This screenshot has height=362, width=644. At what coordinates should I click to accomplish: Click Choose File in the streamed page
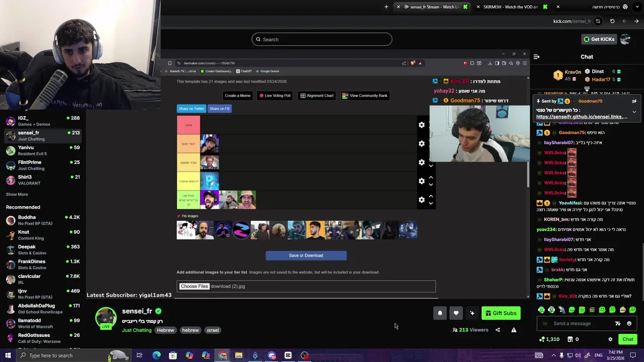coord(194,286)
